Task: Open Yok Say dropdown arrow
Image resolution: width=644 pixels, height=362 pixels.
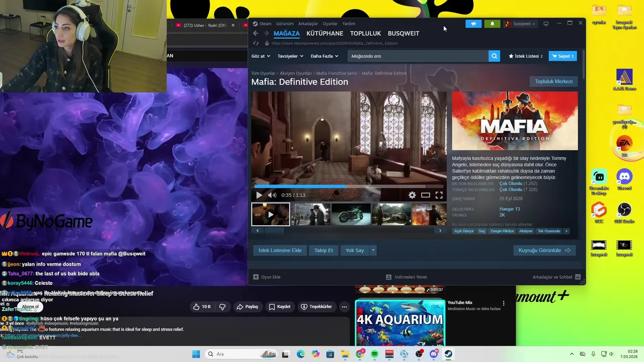Action: point(373,250)
